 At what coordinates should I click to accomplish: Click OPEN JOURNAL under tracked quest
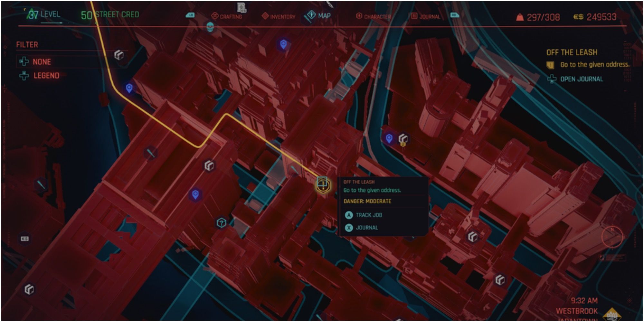[582, 79]
